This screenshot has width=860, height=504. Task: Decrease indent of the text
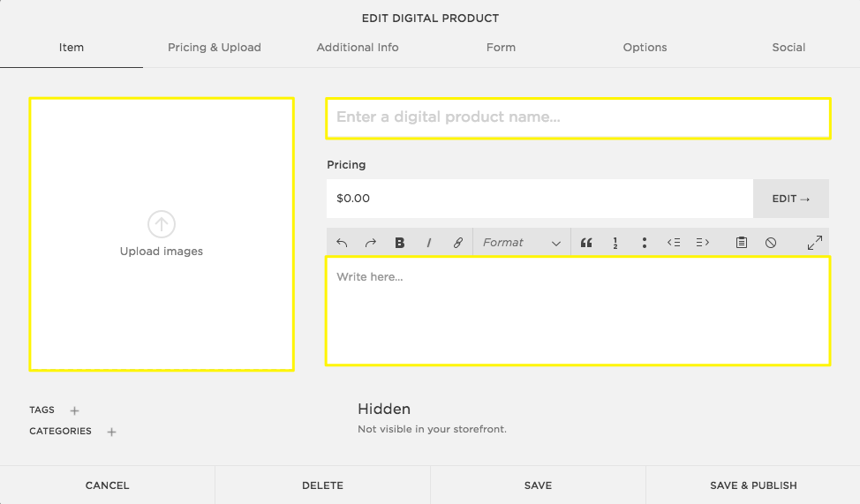[674, 243]
